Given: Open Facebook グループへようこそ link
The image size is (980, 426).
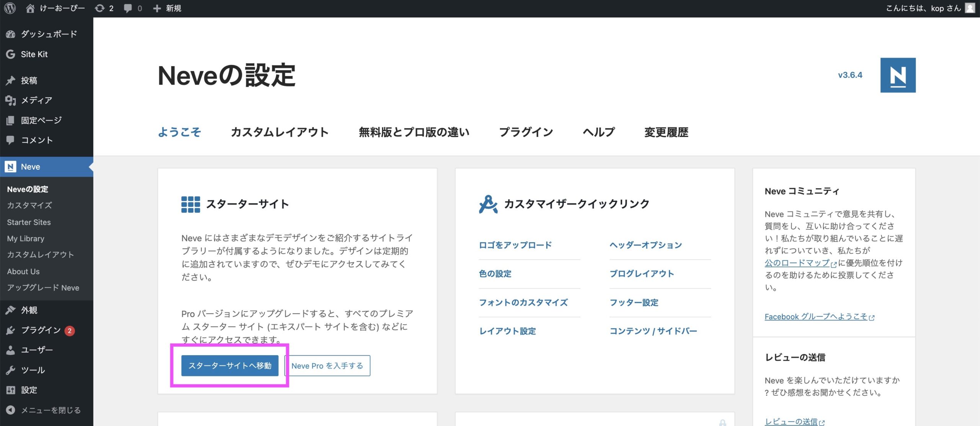Looking at the screenshot, I should pos(819,317).
